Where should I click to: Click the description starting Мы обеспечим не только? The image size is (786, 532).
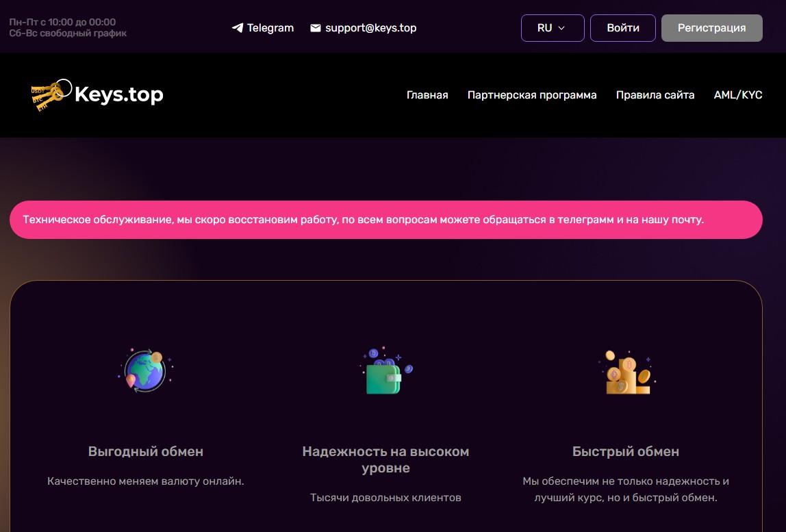click(626, 489)
